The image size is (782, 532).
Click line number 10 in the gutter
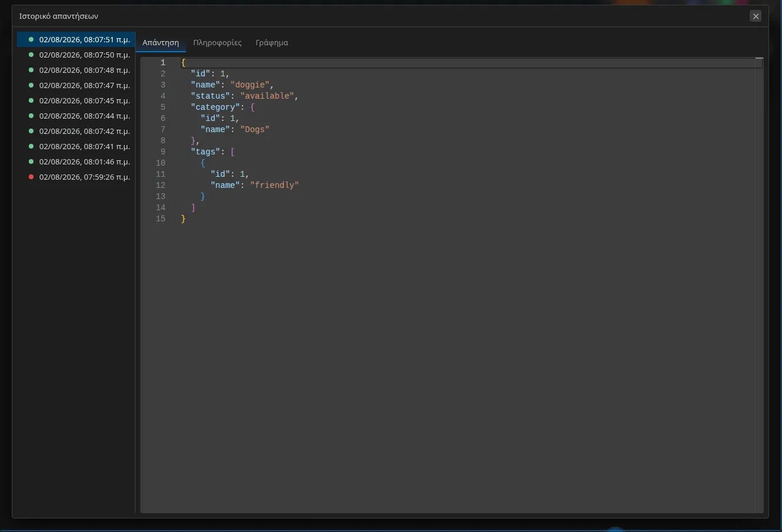(161, 163)
